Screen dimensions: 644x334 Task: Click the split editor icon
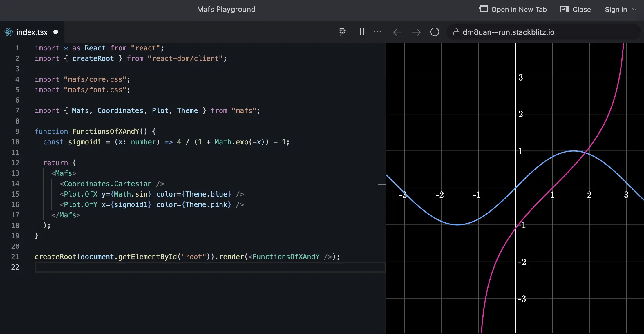point(360,32)
